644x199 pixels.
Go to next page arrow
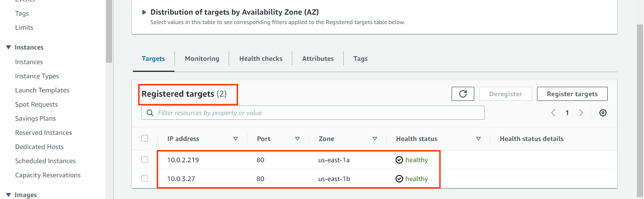[581, 113]
